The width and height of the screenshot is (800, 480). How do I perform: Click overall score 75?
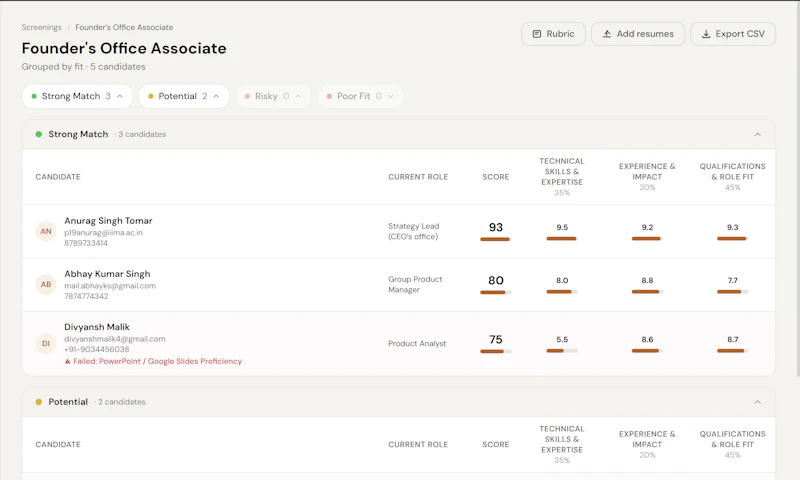pyautogui.click(x=496, y=339)
